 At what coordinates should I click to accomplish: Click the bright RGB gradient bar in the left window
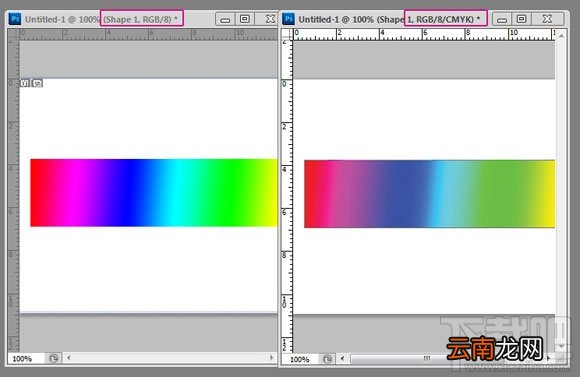(154, 193)
